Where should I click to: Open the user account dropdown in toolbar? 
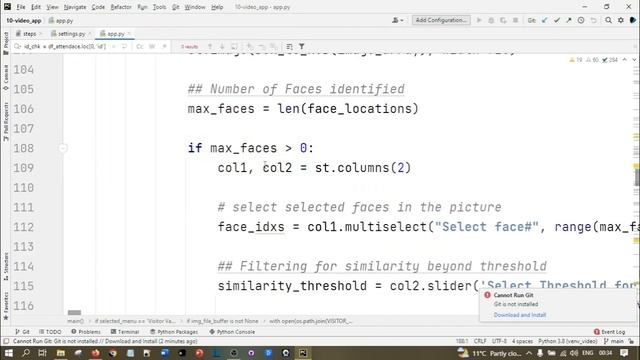click(x=397, y=20)
